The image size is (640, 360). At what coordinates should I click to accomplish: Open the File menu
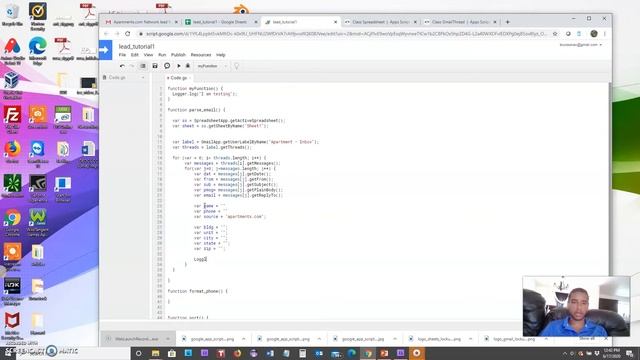tap(122, 55)
